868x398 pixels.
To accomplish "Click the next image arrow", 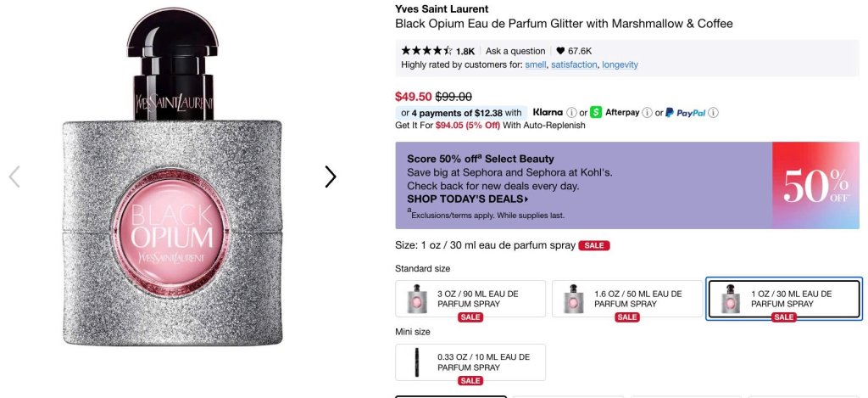I will [x=331, y=177].
